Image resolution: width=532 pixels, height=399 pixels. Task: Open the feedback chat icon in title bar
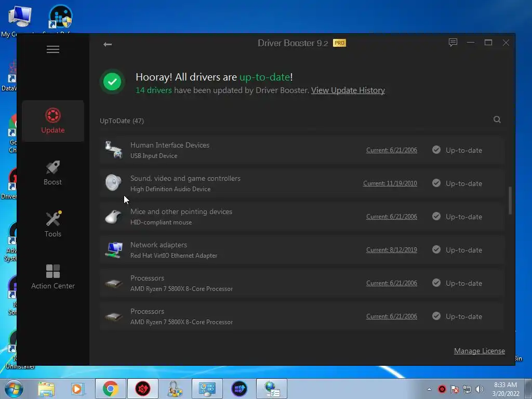pyautogui.click(x=453, y=43)
